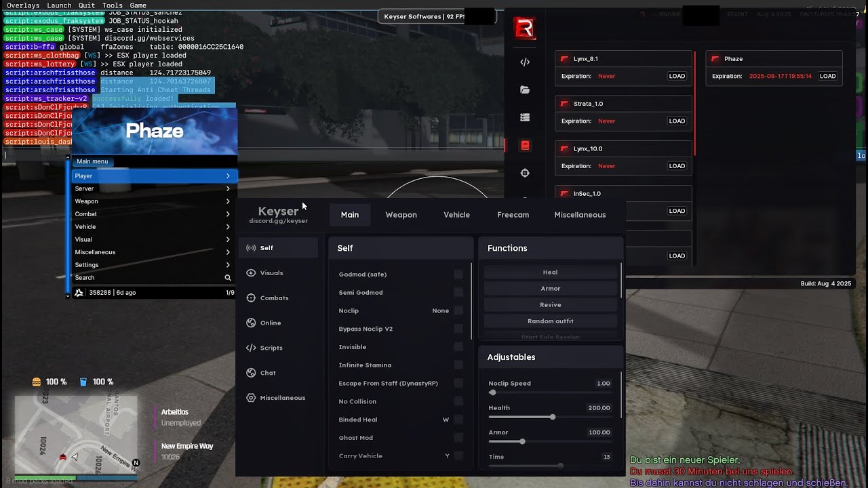Toggle Ghost Mod checkbox
The height and width of the screenshot is (488, 868).
[x=458, y=438]
